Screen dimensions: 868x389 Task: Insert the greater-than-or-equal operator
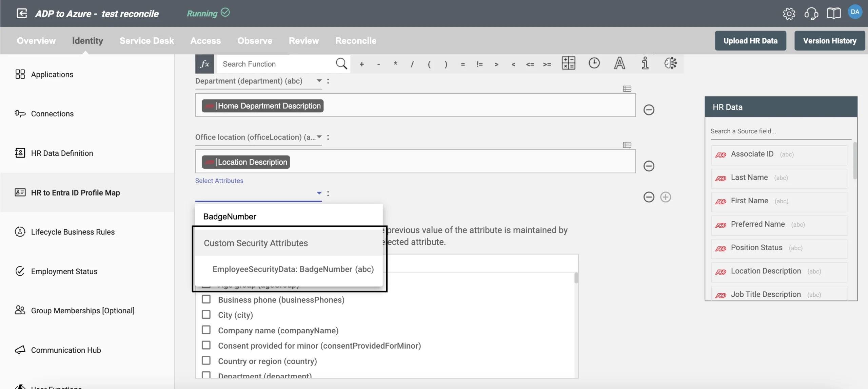(547, 64)
